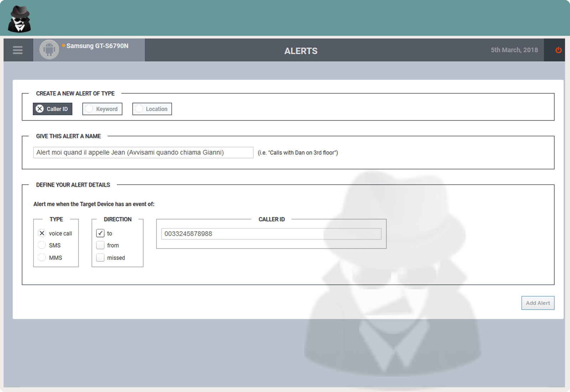Choose the Caller ID alert type
Screen dimensions: 570x392
53,109
